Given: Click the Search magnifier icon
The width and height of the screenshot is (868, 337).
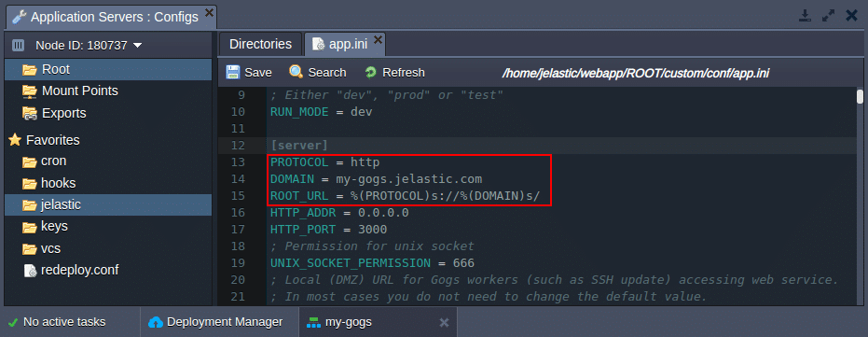Looking at the screenshot, I should pos(296,73).
